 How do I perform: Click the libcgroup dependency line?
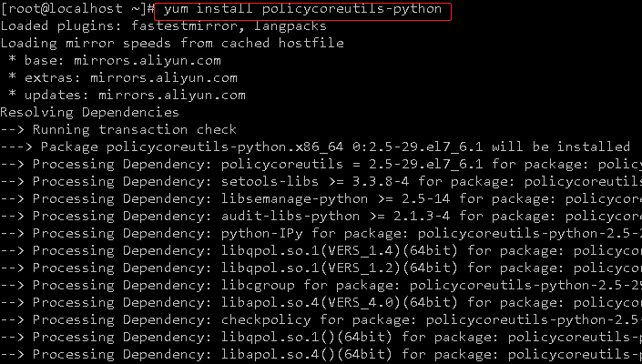pos(321,285)
